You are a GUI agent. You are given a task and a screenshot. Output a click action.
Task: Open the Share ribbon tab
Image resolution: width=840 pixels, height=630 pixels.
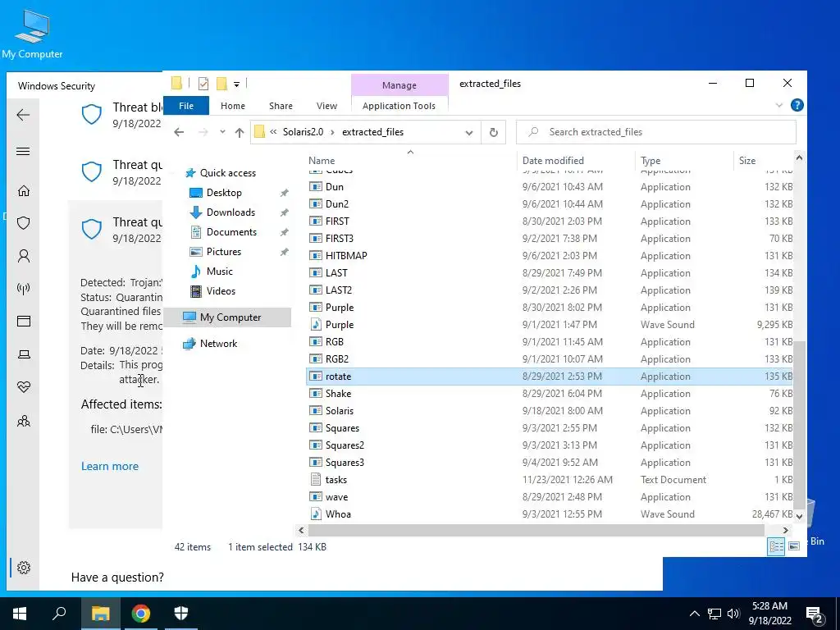click(281, 106)
